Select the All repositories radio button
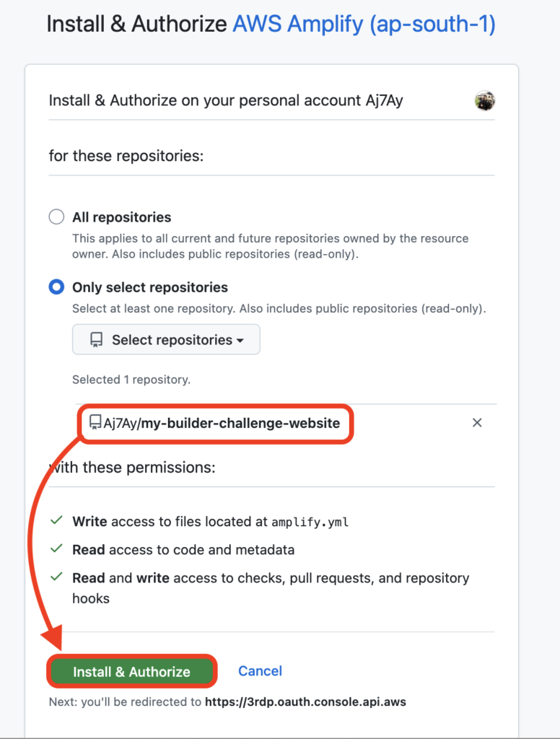560x739 pixels. (56, 217)
